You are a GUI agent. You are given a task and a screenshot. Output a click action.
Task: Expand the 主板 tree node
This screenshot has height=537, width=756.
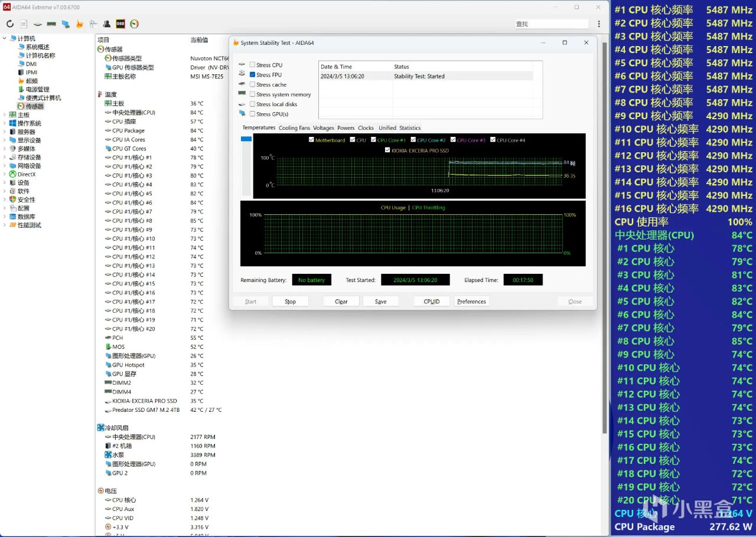[x=5, y=115]
